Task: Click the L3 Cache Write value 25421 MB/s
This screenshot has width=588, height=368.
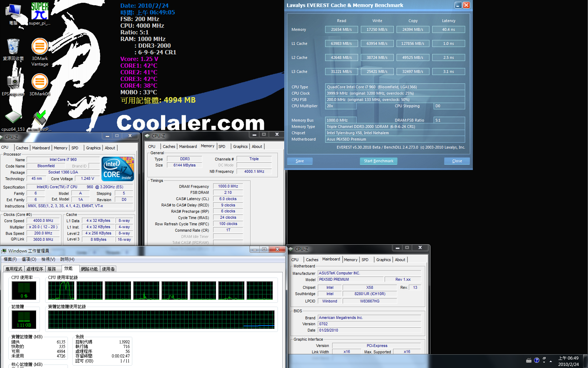Action: (377, 71)
